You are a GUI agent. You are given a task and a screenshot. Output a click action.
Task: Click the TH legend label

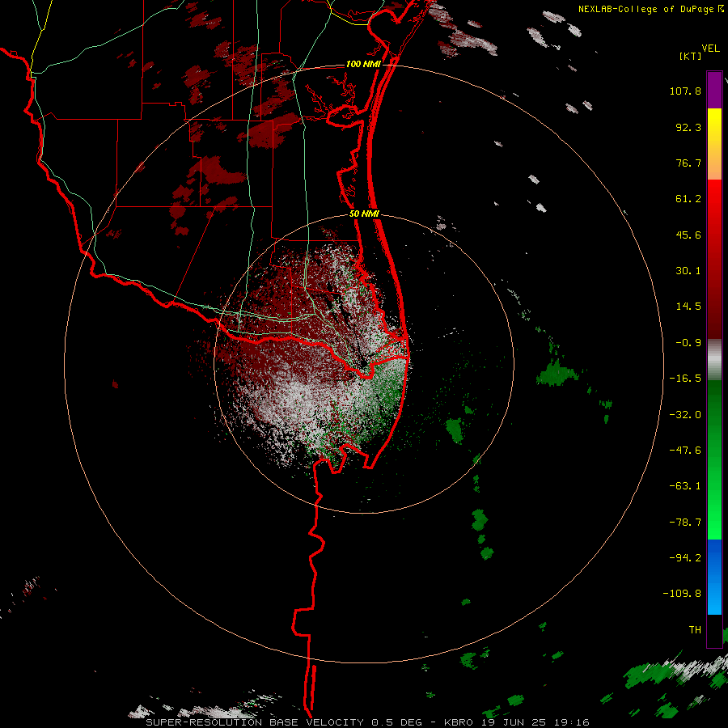(x=695, y=630)
